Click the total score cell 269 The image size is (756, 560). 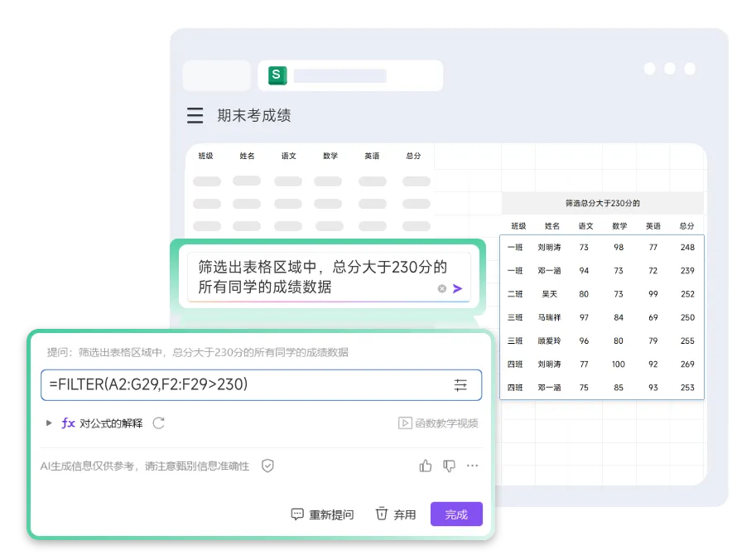coord(687,364)
